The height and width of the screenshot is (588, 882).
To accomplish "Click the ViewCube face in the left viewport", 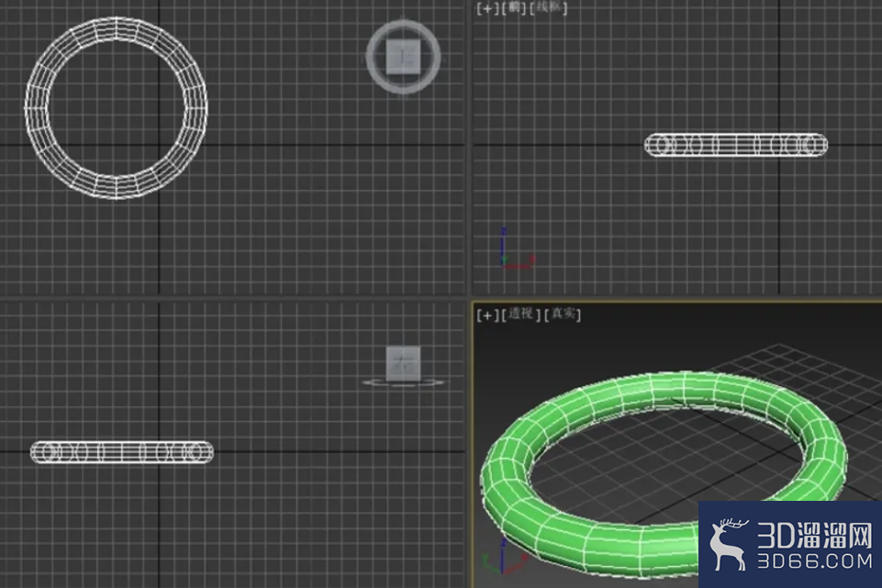I will [403, 363].
